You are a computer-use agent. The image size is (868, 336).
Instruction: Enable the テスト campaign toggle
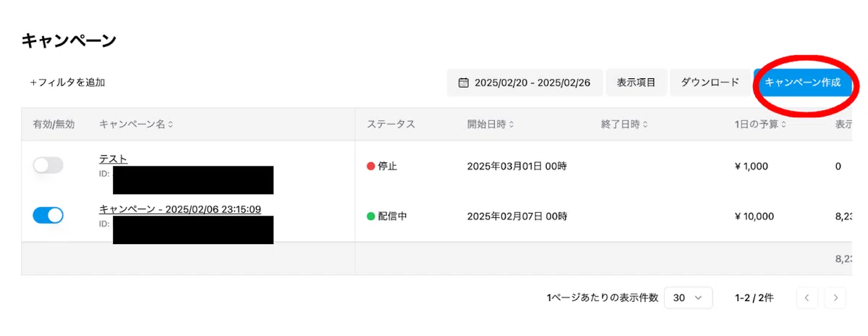(x=48, y=166)
